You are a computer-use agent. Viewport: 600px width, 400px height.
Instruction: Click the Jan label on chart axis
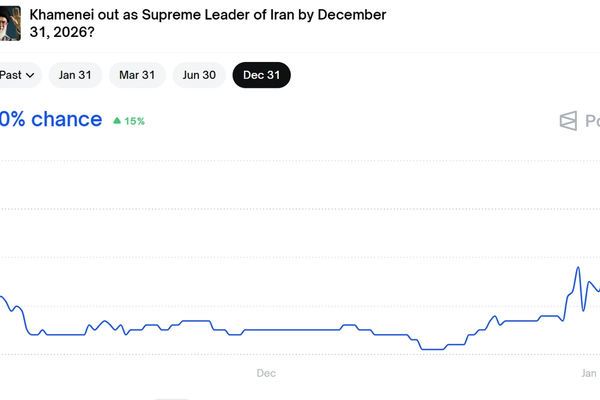click(590, 373)
